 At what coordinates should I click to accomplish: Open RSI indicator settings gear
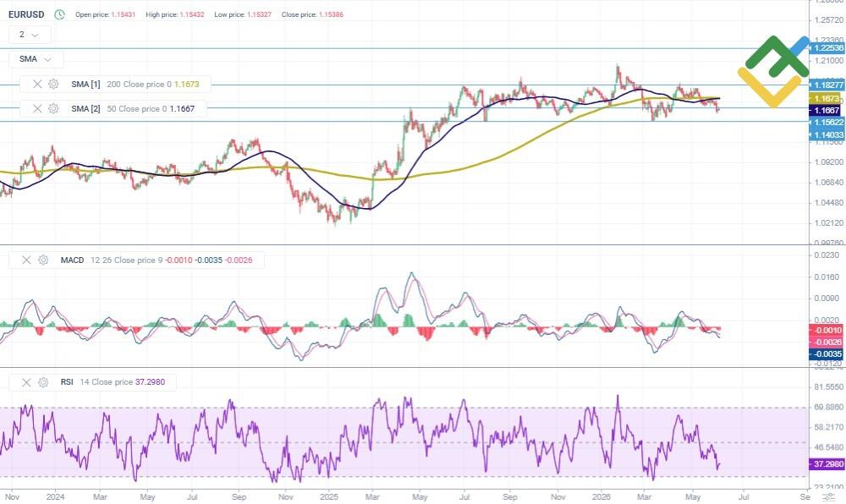click(x=43, y=382)
